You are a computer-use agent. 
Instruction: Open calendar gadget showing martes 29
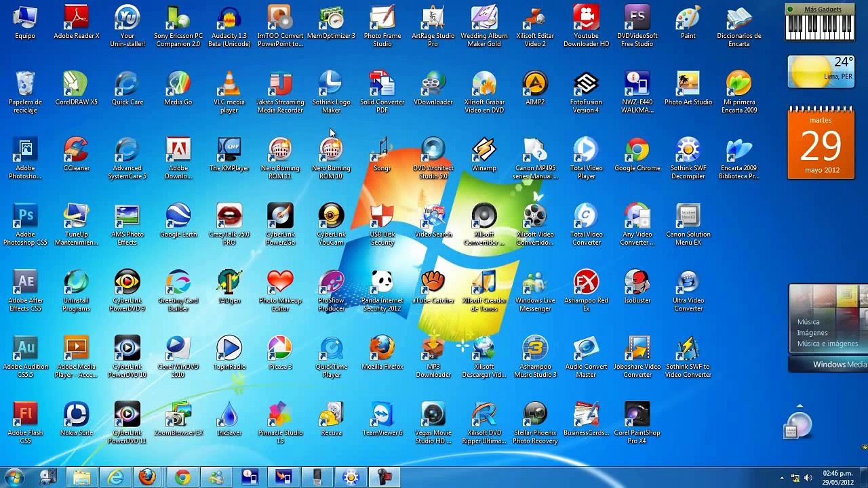[x=821, y=144]
